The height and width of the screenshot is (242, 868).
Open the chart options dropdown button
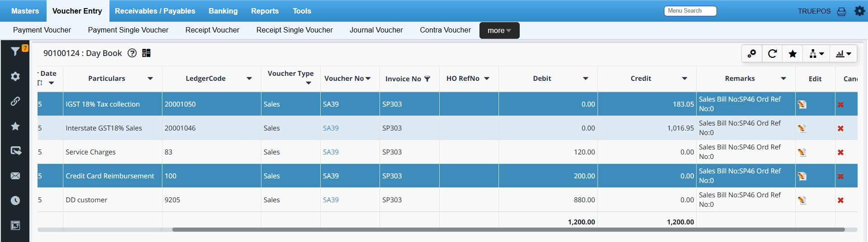click(844, 53)
